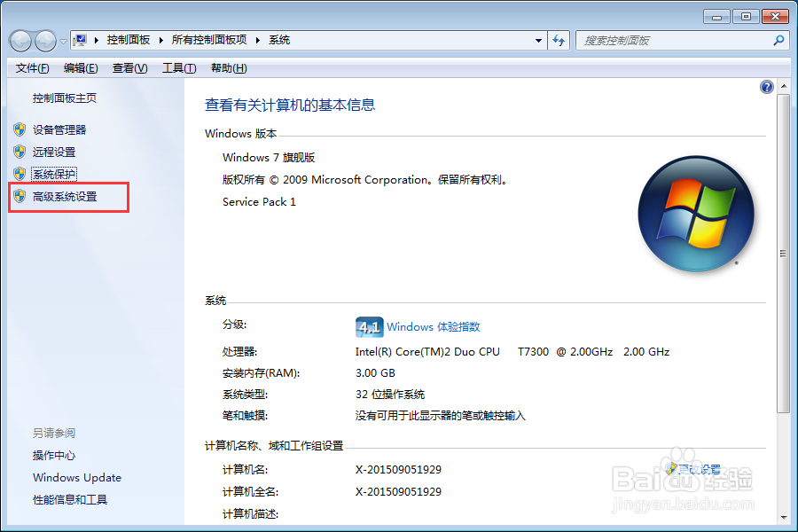Click the Back navigation arrow button

(21, 41)
